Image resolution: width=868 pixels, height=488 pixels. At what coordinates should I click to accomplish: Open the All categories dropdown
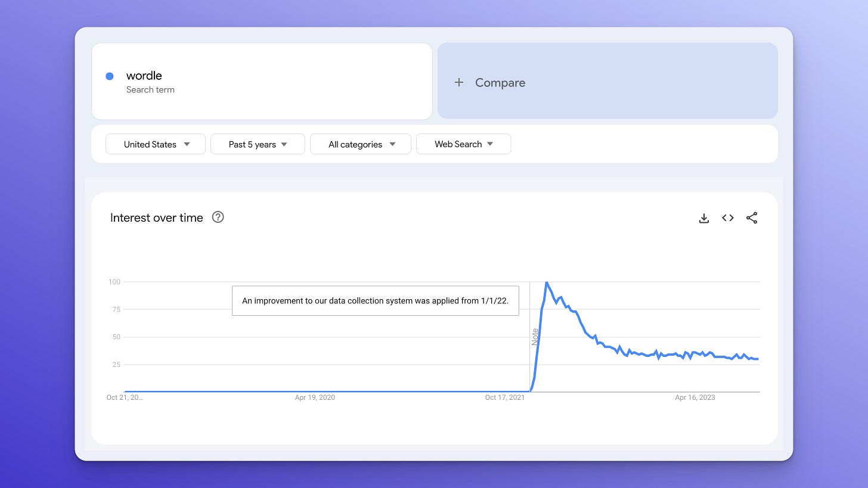[361, 144]
